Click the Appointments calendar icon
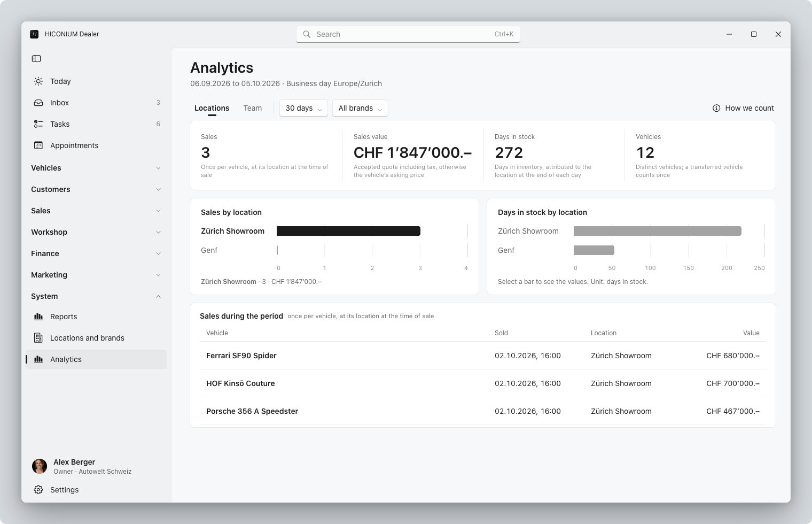Viewport: 812px width, 524px height. tap(38, 145)
